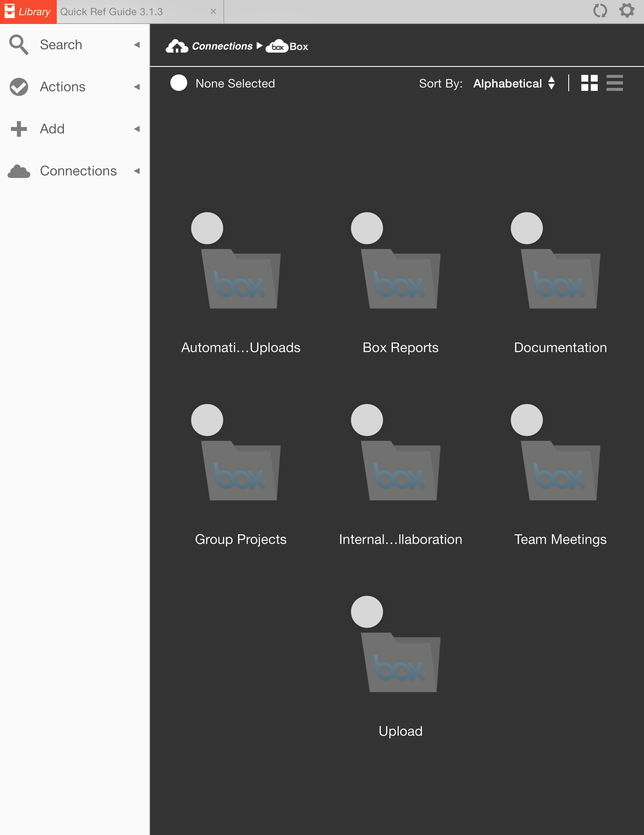Select the Team Meetings folder circle

pos(527,420)
